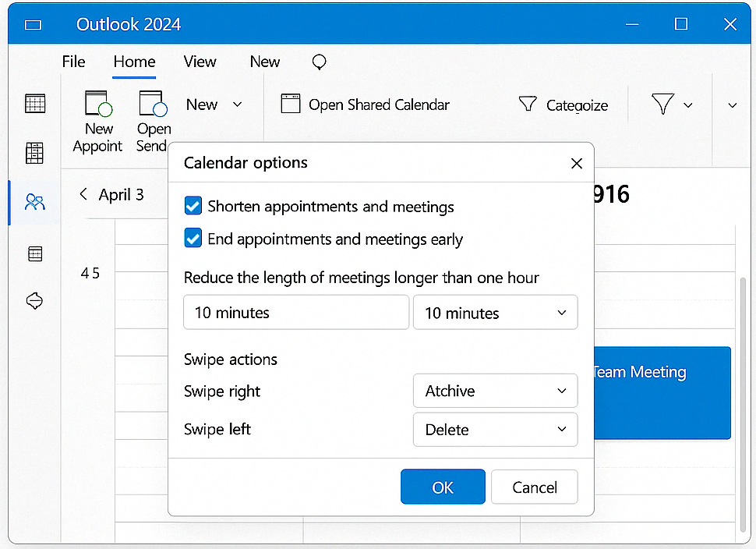
Task: Click Cancel in Calendar options
Action: pos(534,487)
